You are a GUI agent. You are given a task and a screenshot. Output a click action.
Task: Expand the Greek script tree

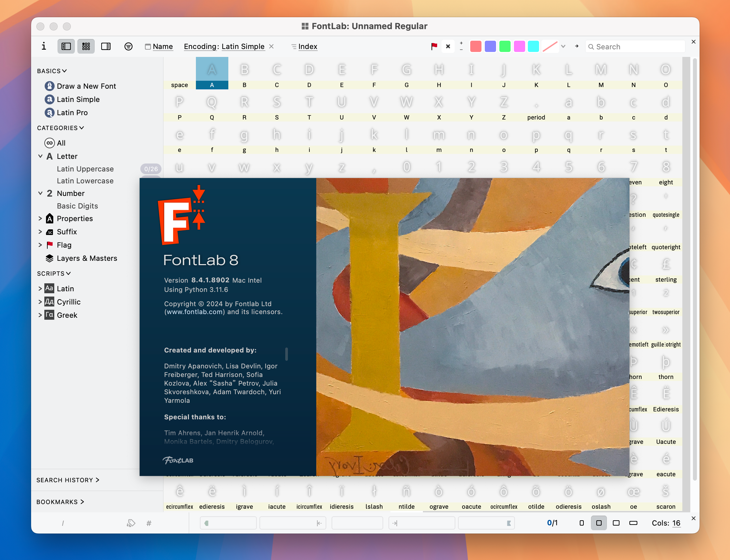[40, 315]
